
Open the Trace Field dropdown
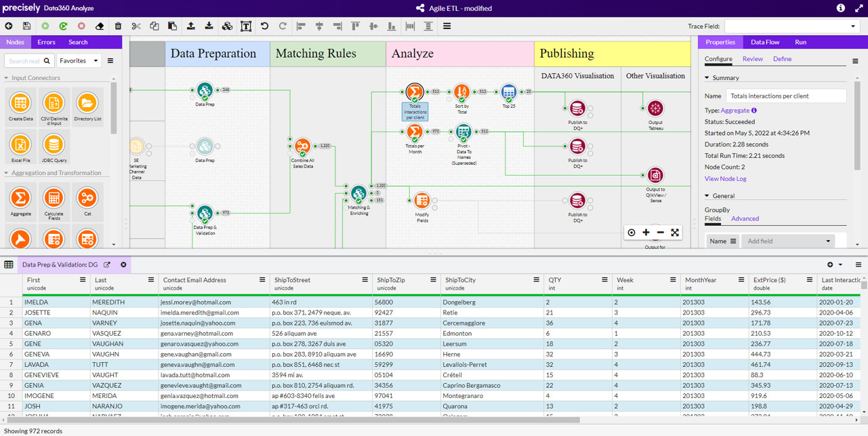[x=792, y=26]
